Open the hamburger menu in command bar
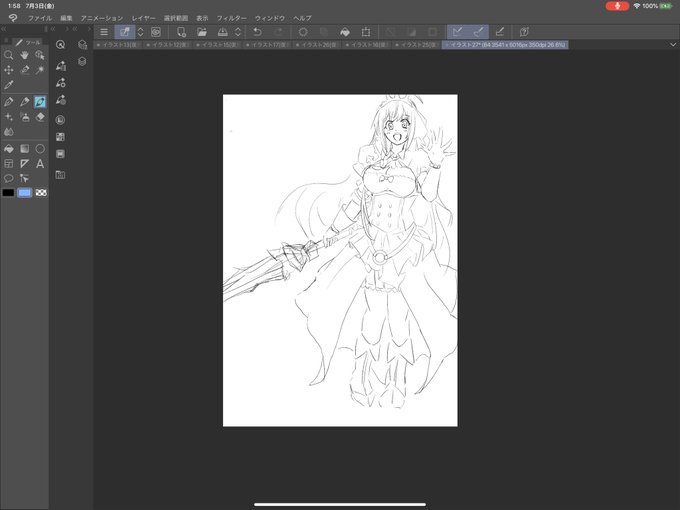Screen dimensions: 680x510 click(x=104, y=32)
